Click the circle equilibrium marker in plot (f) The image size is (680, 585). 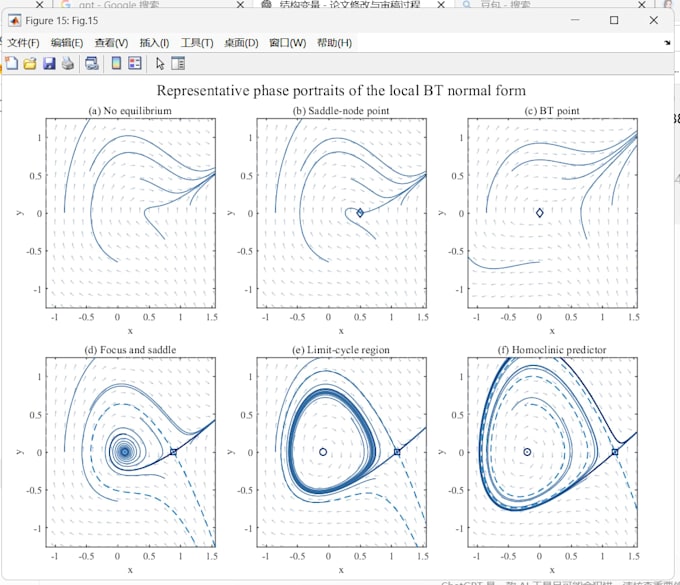pos(527,452)
